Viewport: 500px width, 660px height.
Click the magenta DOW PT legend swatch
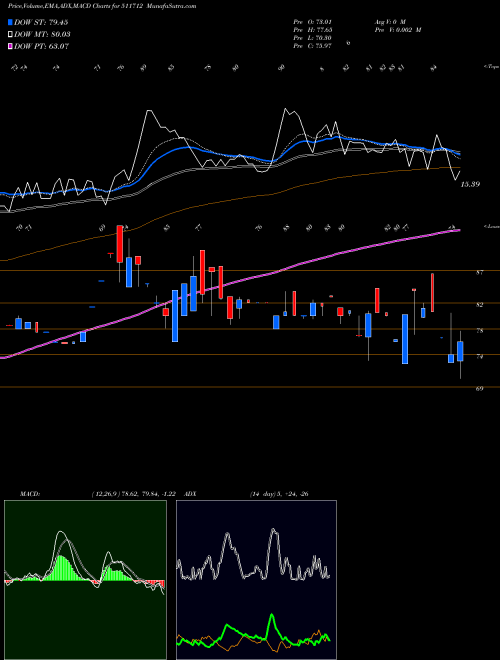tap(11, 46)
